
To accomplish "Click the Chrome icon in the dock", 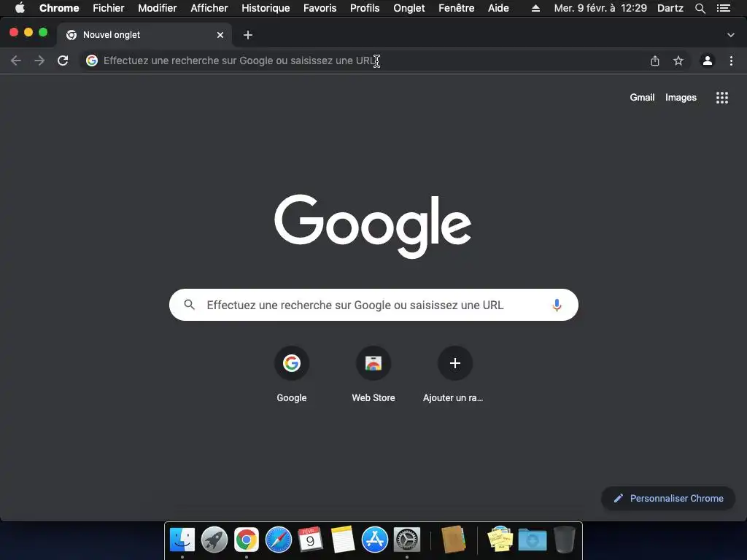I will tap(247, 540).
